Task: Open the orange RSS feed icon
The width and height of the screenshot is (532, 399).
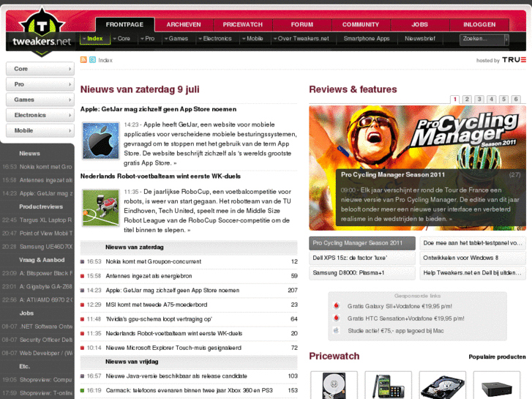Action: coord(83,60)
